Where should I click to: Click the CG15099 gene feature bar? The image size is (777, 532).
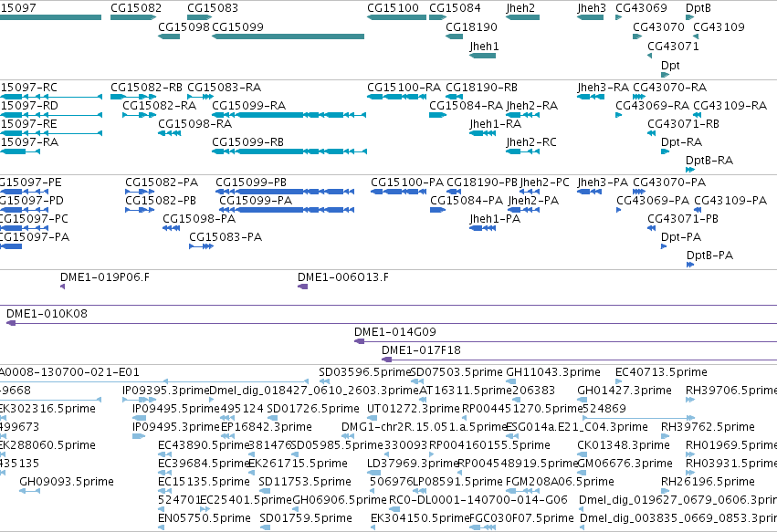point(288,37)
